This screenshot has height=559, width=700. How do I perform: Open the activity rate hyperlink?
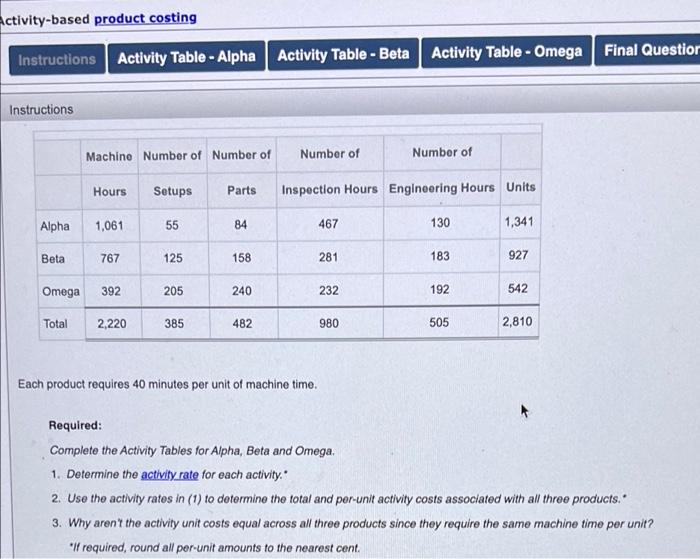point(170,474)
